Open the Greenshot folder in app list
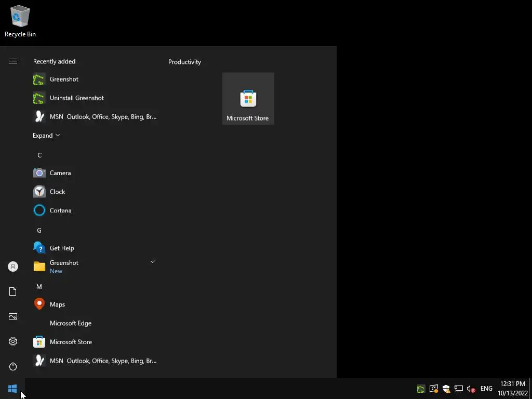The width and height of the screenshot is (532, 399). pos(95,267)
